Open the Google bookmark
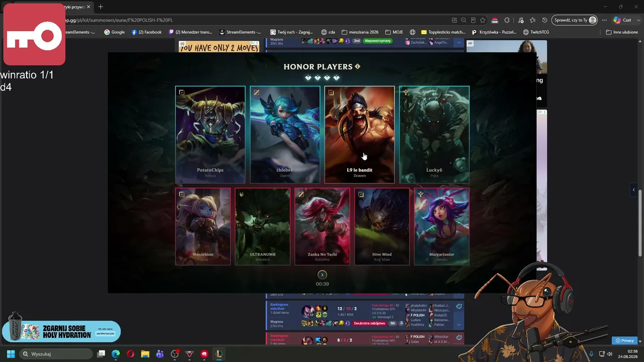The height and width of the screenshot is (362, 644). pyautogui.click(x=114, y=32)
